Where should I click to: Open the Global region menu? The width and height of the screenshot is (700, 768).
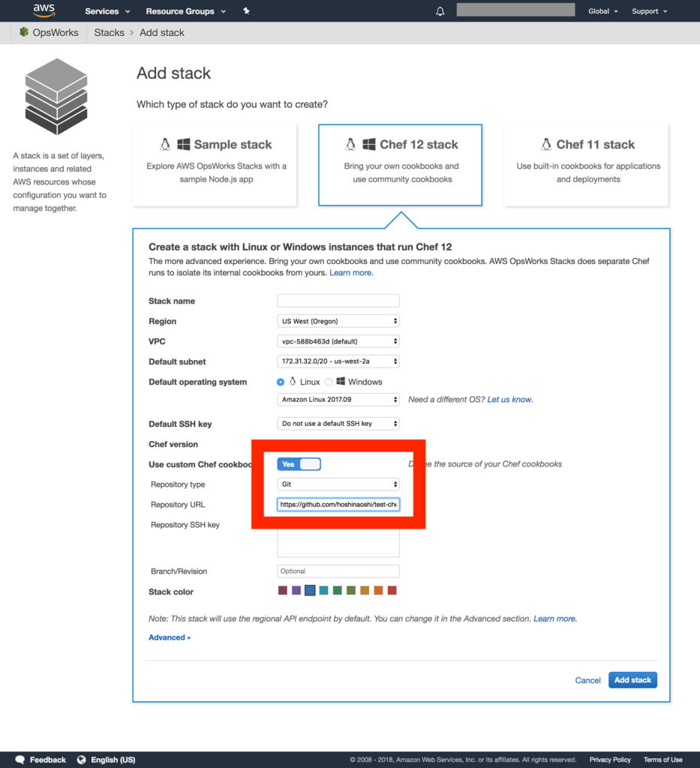click(x=603, y=11)
